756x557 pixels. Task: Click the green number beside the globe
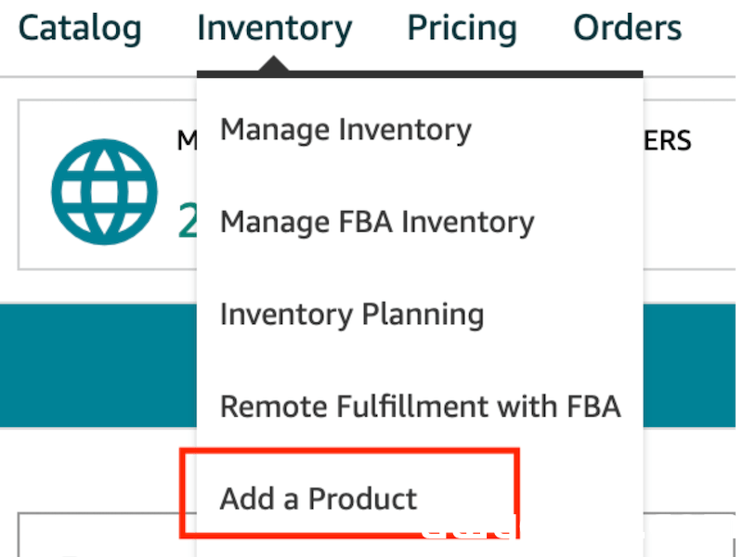(187, 221)
